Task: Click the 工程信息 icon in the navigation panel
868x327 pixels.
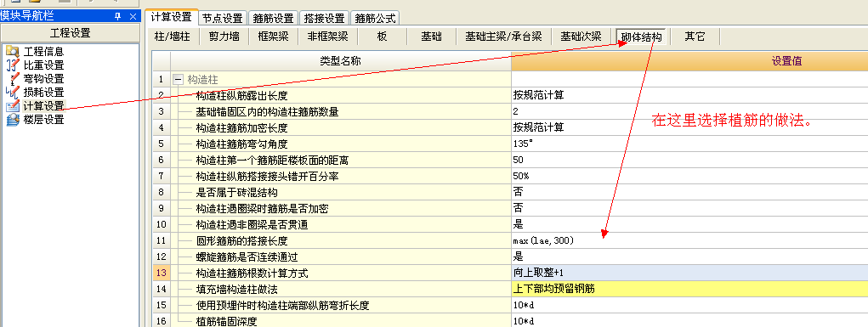Action: click(x=12, y=52)
